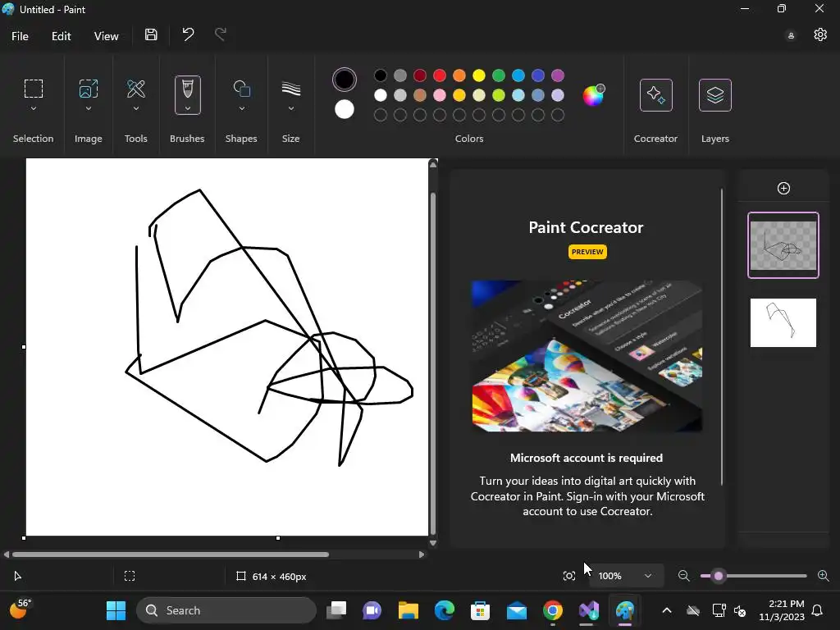Click the Redo arrow
The height and width of the screenshot is (630, 840).
(x=221, y=34)
